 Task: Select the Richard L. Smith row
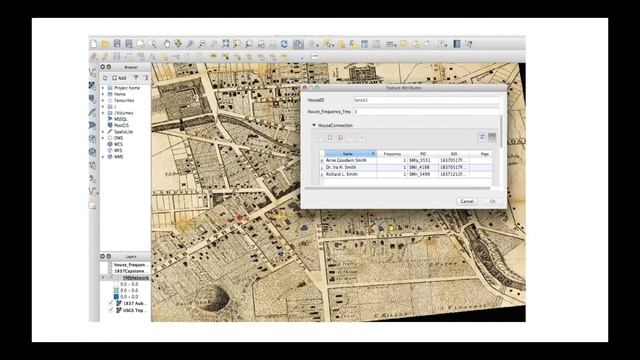(x=406, y=174)
